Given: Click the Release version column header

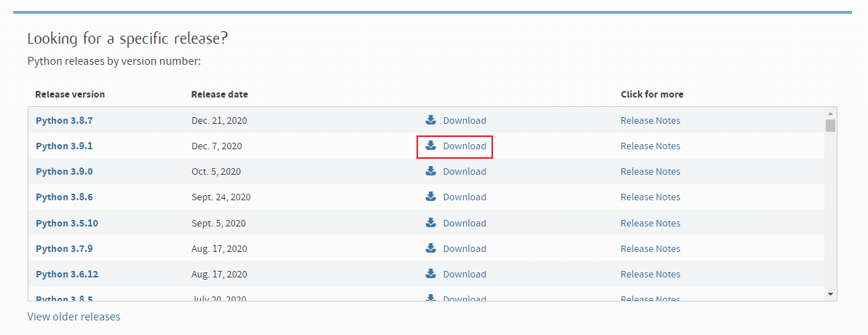Looking at the screenshot, I should [x=70, y=94].
